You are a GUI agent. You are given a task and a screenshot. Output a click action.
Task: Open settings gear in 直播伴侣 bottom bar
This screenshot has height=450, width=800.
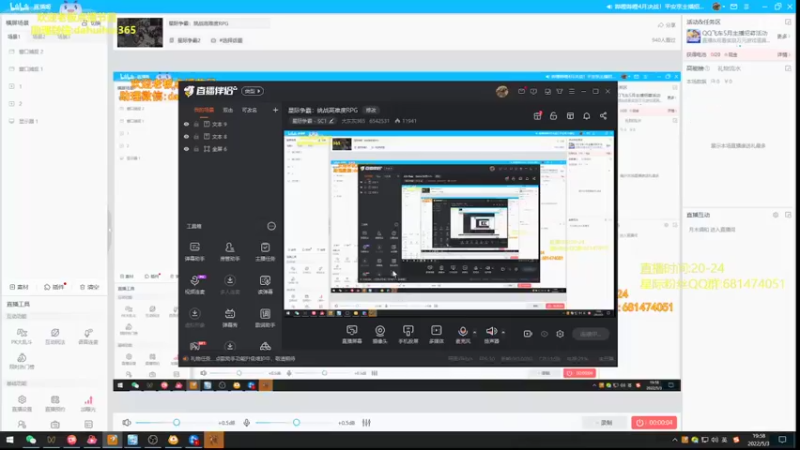click(560, 334)
